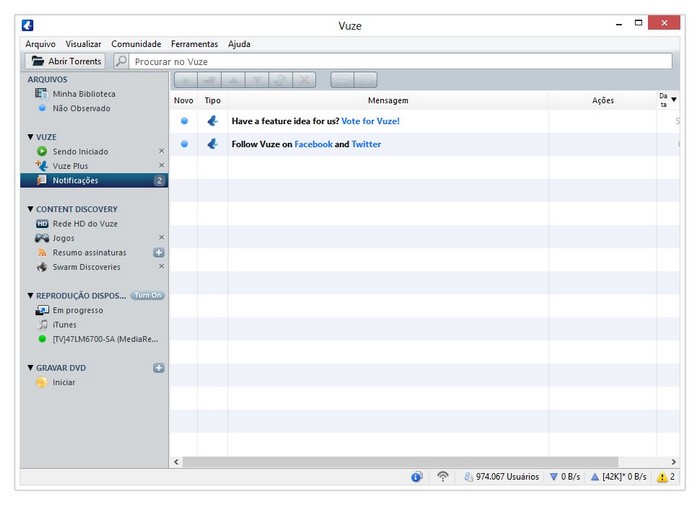Viewport: 700px width, 505px height.
Task: Click the Minha Biblioteca library icon
Action: tap(41, 93)
